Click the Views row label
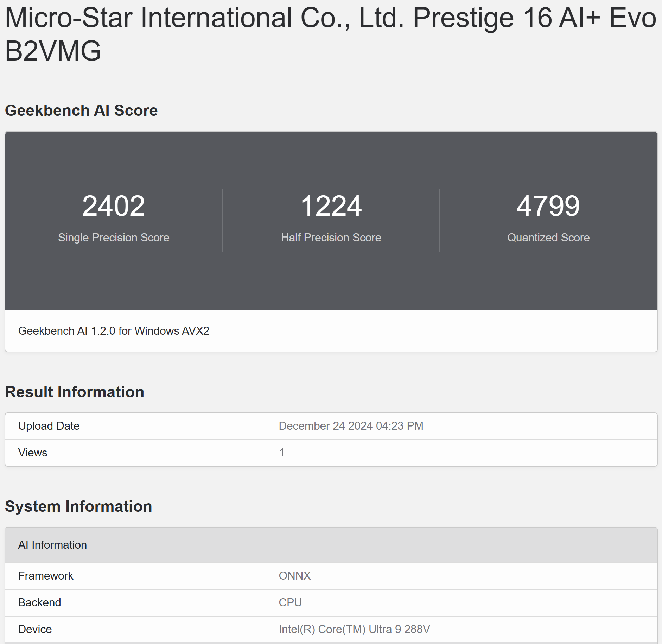 (x=33, y=453)
